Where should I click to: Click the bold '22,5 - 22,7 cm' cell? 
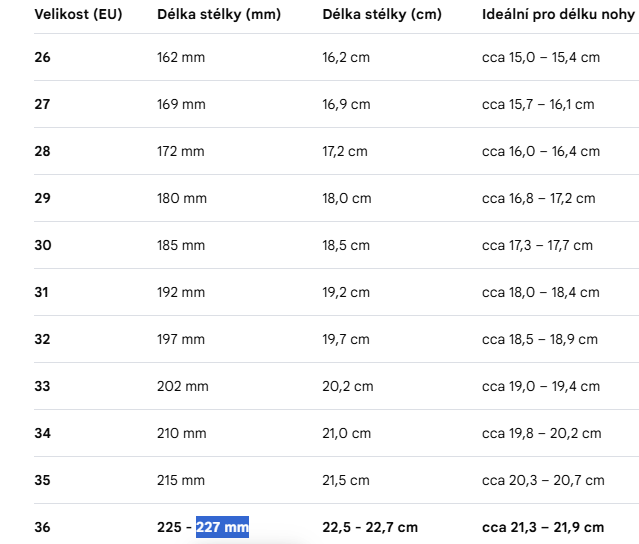point(370,527)
